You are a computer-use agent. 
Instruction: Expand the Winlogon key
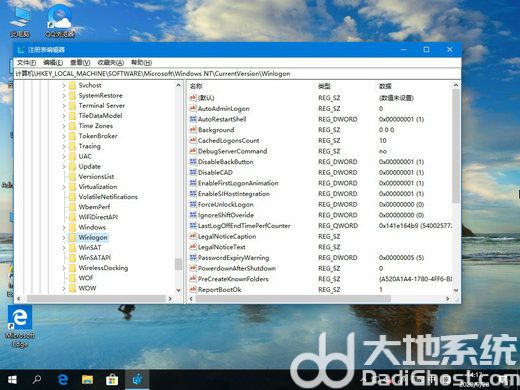(64, 238)
